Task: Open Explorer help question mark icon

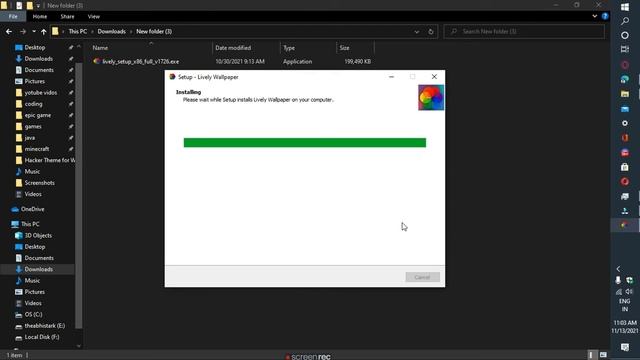Action: tap(605, 16)
